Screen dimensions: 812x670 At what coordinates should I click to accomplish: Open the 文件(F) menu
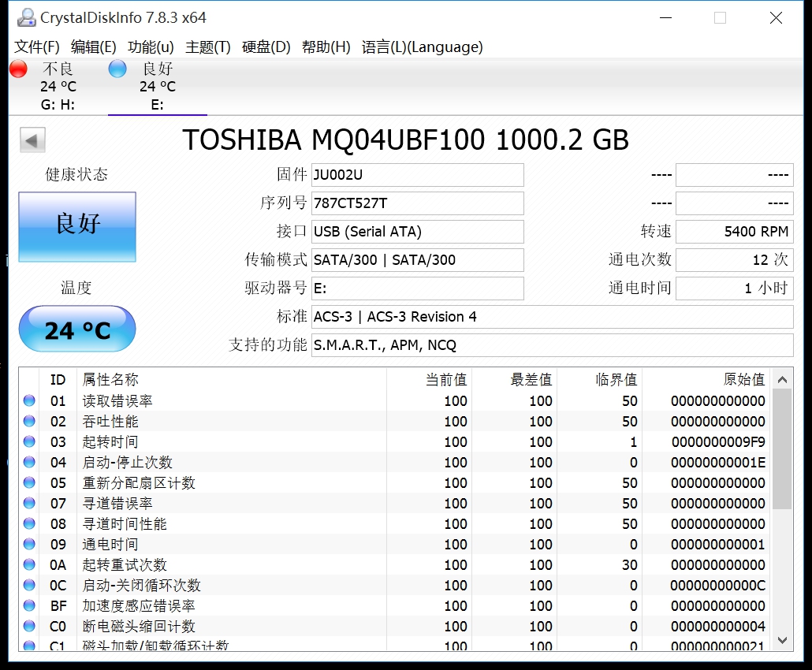pos(37,47)
